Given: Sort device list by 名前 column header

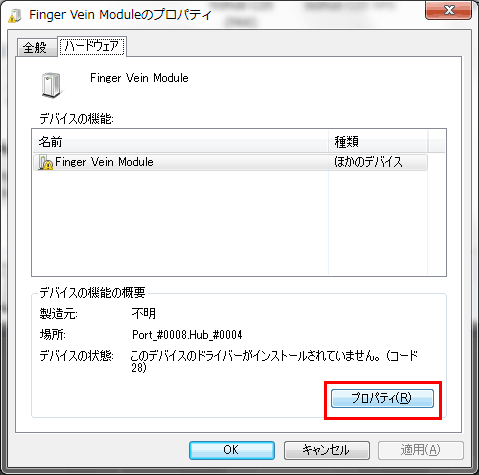Looking at the screenshot, I should click(x=180, y=142).
